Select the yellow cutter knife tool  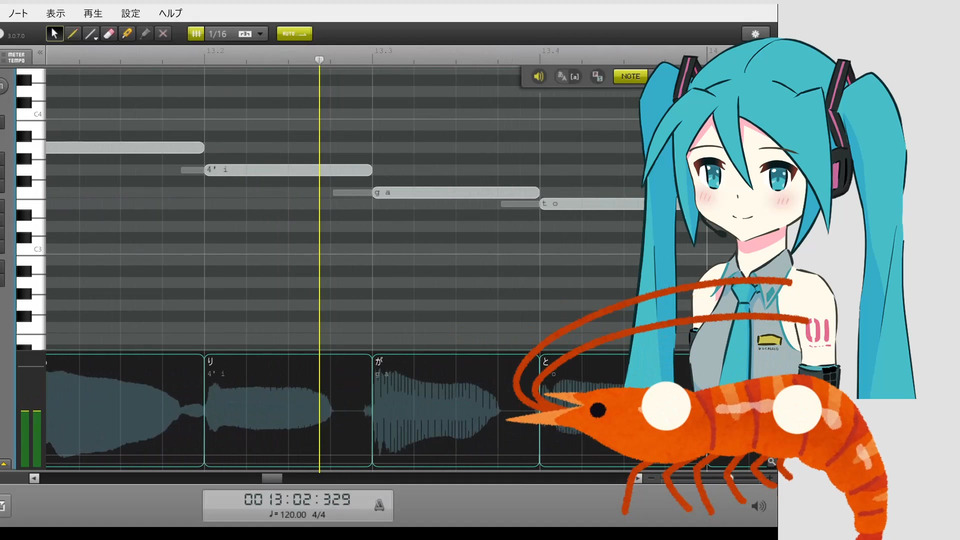pyautogui.click(x=127, y=34)
